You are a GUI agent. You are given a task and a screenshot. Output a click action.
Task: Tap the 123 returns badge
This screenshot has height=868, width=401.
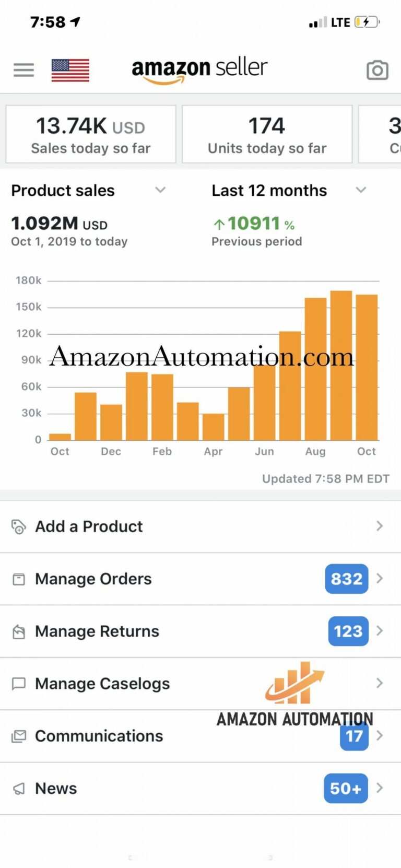[x=348, y=631]
